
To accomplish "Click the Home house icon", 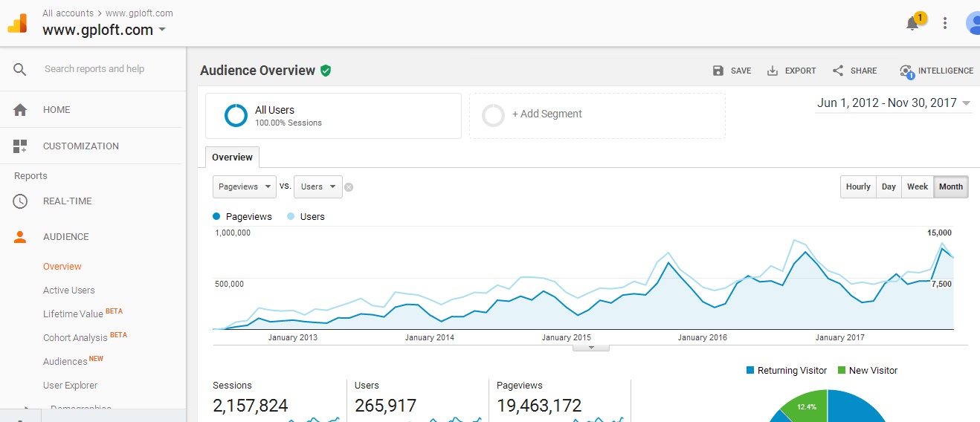I will coord(20,110).
